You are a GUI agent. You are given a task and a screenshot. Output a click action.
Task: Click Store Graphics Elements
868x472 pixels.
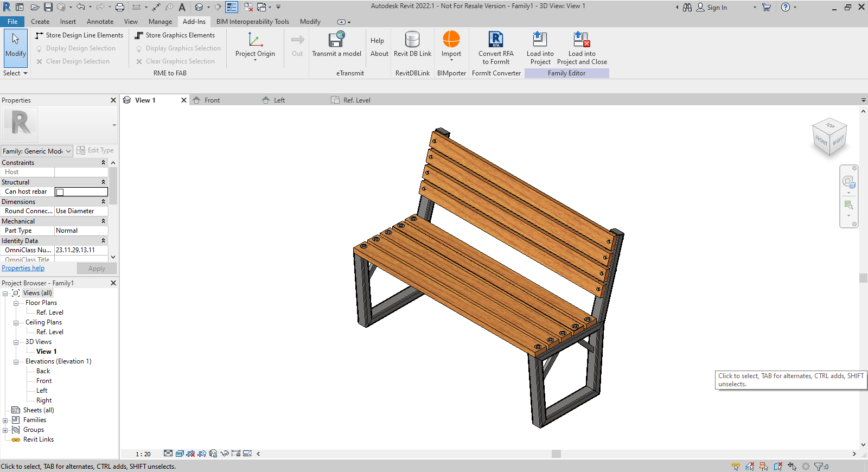(x=175, y=35)
